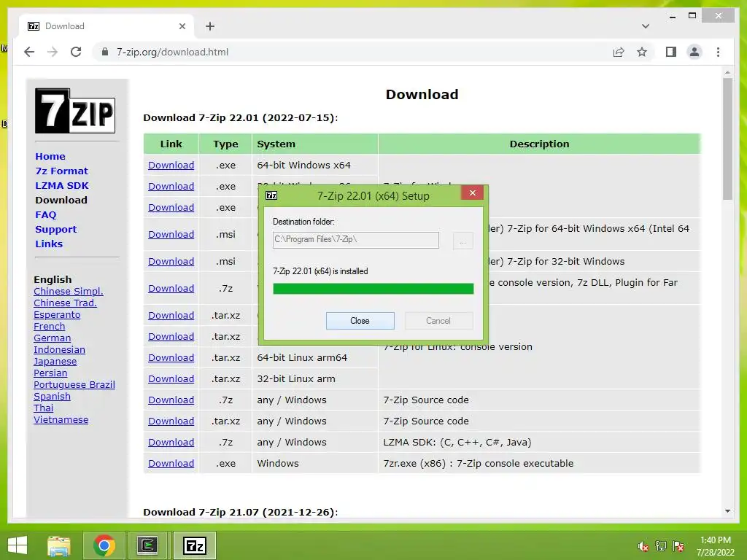Download the 7-Zip Source code .tar.xz
The width and height of the screenshot is (747, 560).
pos(171,421)
